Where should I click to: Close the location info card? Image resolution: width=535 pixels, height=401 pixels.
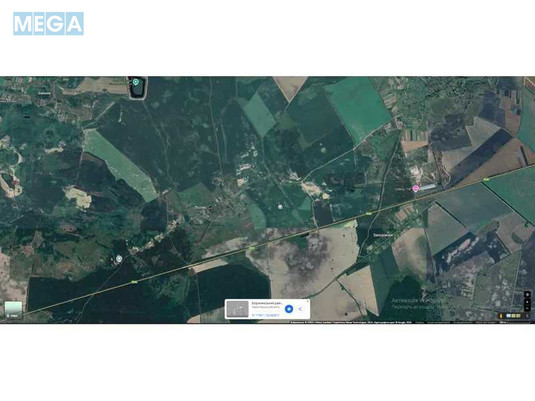[x=308, y=301]
